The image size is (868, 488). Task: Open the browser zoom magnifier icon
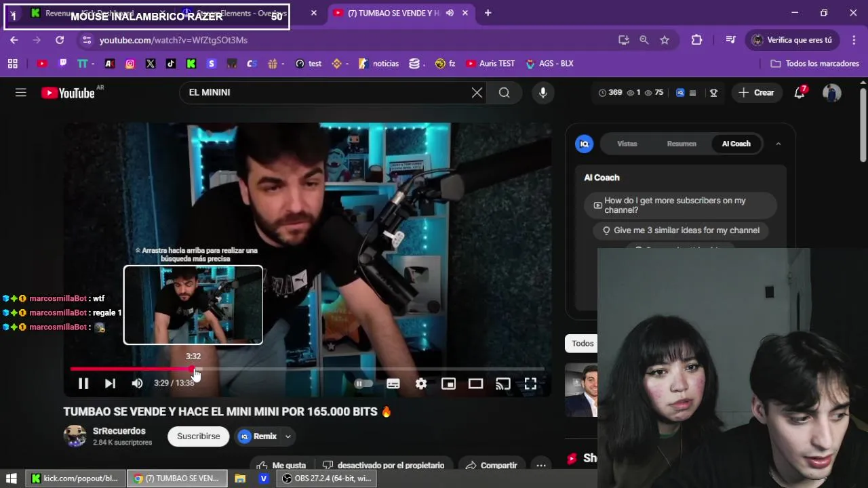[644, 40]
